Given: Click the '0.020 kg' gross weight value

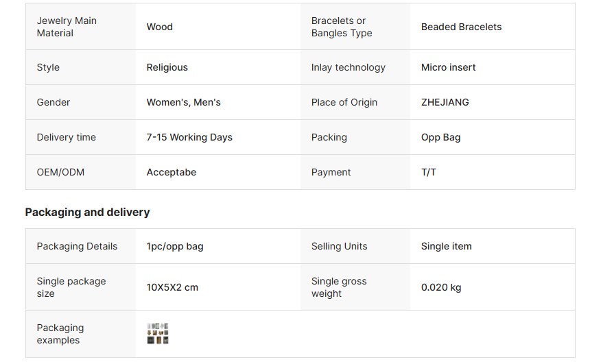Looking at the screenshot, I should pyautogui.click(x=441, y=287).
